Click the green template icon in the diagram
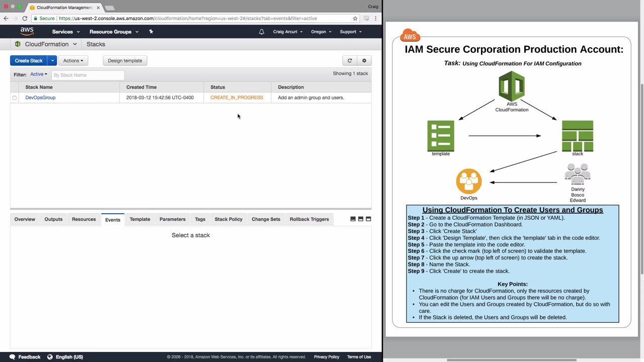This screenshot has width=644, height=362. point(441,136)
